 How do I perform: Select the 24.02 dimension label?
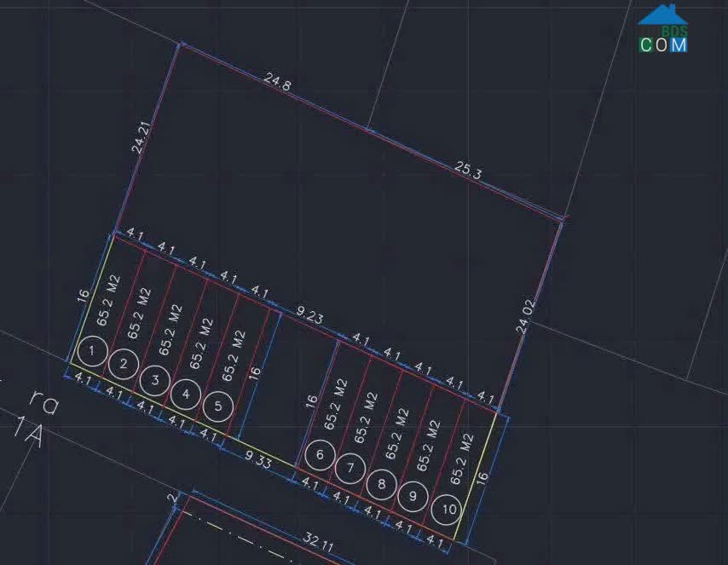[x=527, y=316]
